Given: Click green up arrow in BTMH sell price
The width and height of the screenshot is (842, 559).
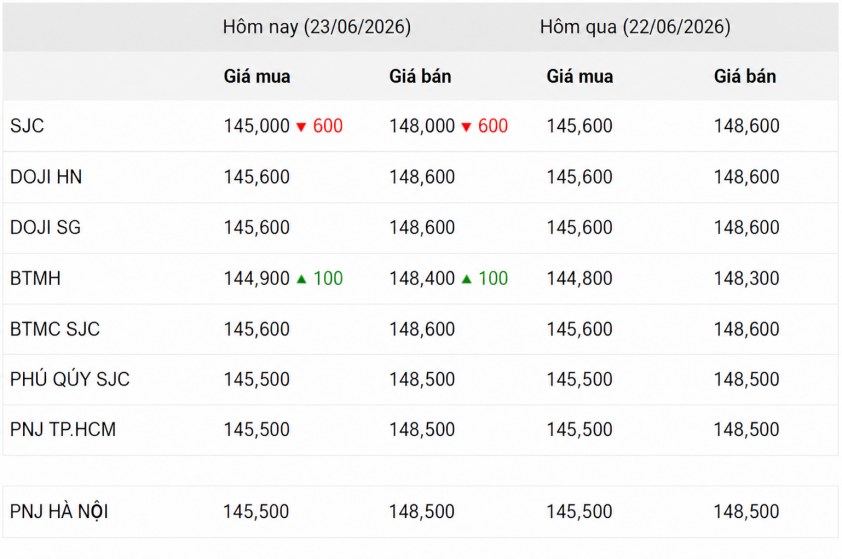Looking at the screenshot, I should click(x=467, y=279).
